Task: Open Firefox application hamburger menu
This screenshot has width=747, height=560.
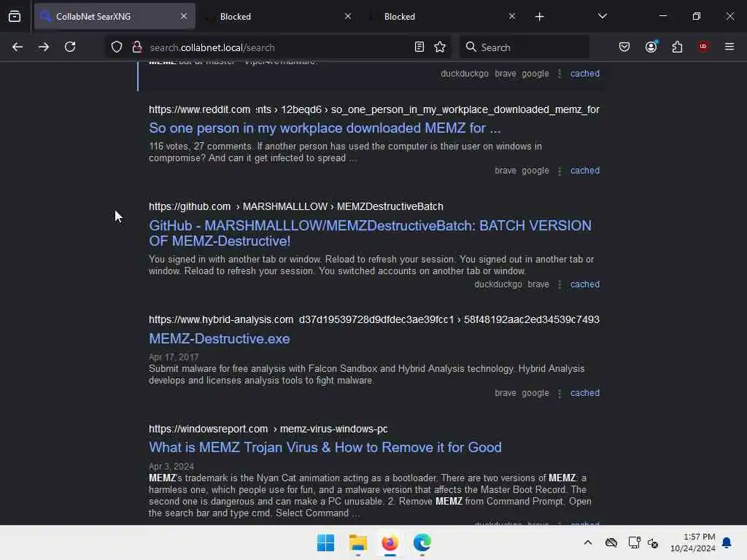Action: click(x=729, y=47)
